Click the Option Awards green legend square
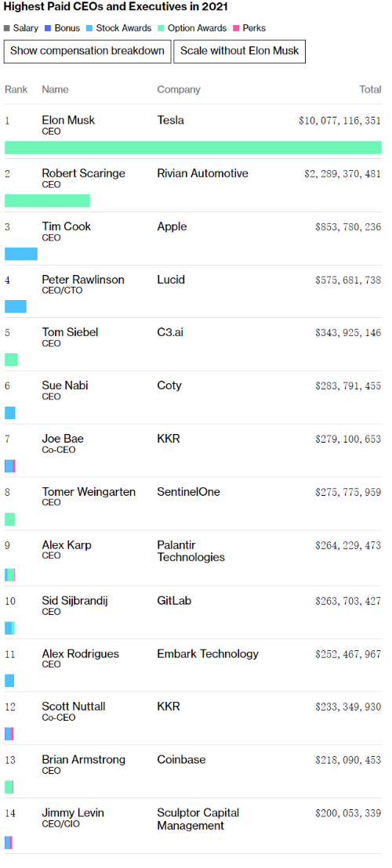 162,28
